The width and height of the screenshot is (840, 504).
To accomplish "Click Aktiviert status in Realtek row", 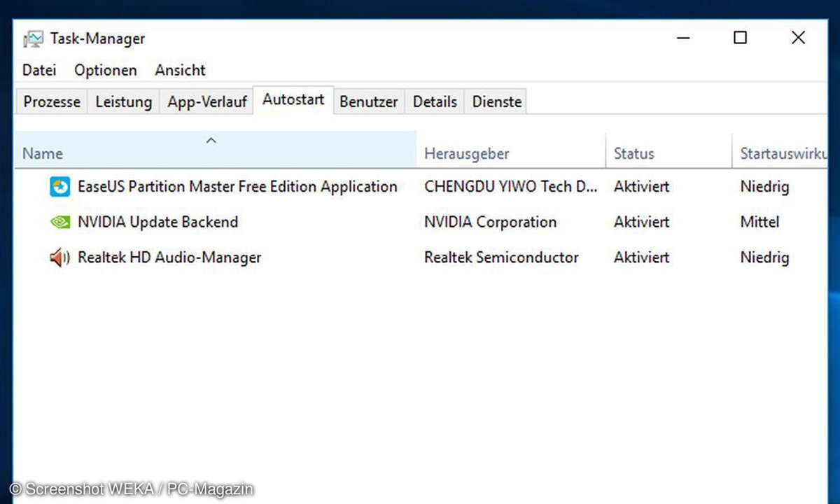I will 642,258.
